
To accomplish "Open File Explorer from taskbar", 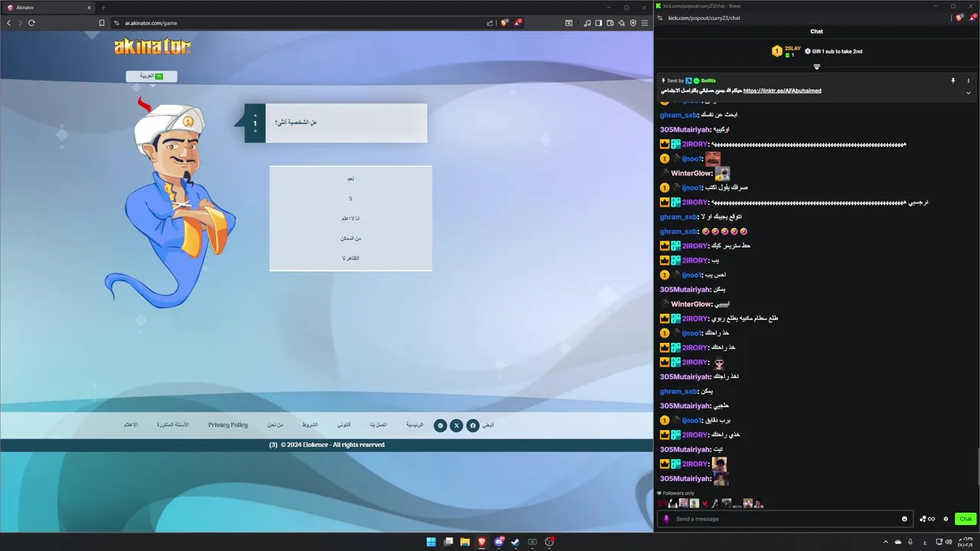I will [x=465, y=542].
